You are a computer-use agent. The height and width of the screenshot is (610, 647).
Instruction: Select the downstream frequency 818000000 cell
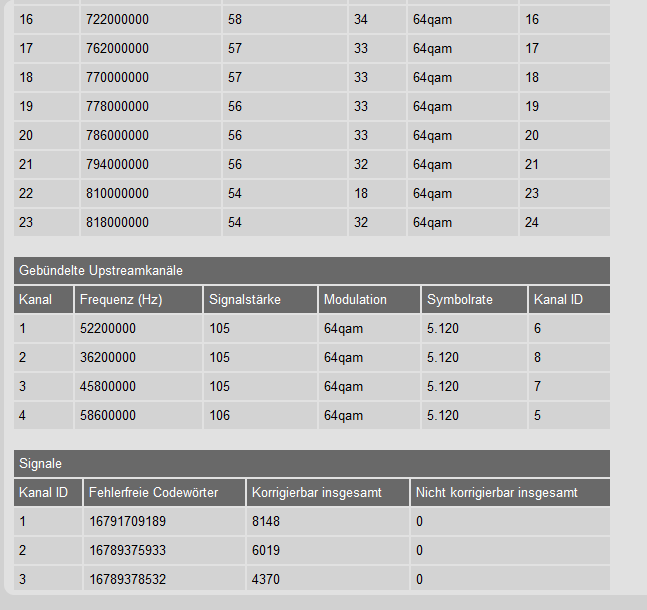[x=114, y=222]
